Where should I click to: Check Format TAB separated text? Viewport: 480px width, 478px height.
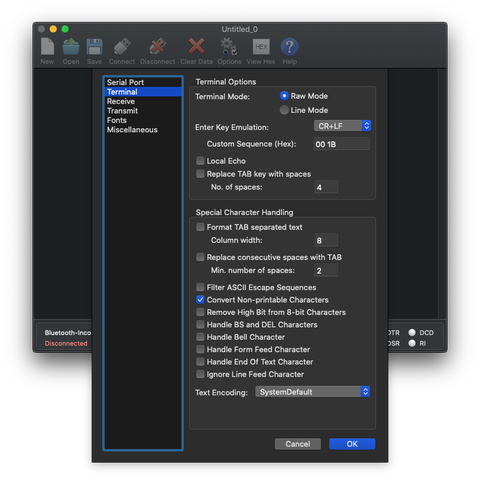(x=200, y=227)
